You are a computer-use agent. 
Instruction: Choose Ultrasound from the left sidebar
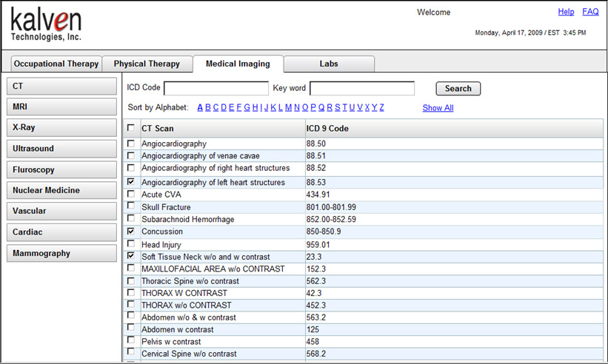(61, 149)
